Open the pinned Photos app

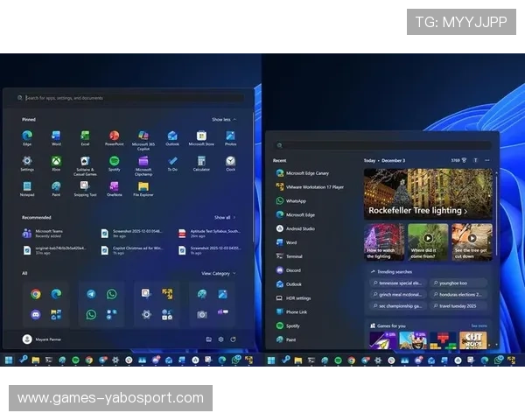[230, 138]
